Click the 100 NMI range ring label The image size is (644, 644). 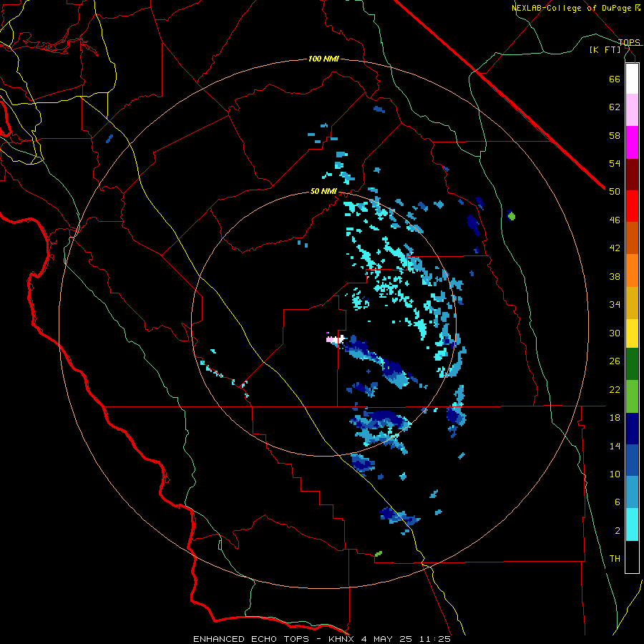coord(323,59)
